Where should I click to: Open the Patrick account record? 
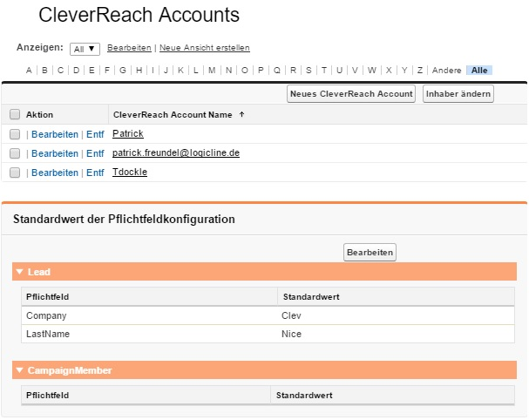(128, 133)
